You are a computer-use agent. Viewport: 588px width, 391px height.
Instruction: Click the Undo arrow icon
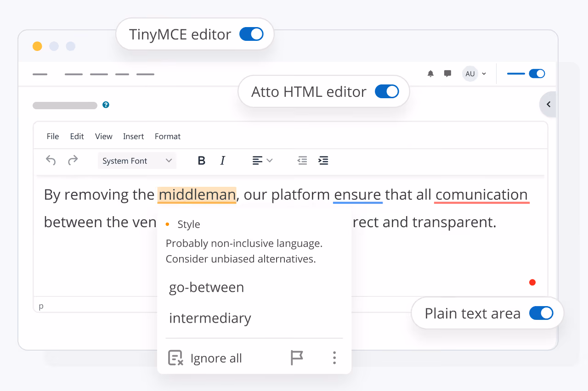51,161
